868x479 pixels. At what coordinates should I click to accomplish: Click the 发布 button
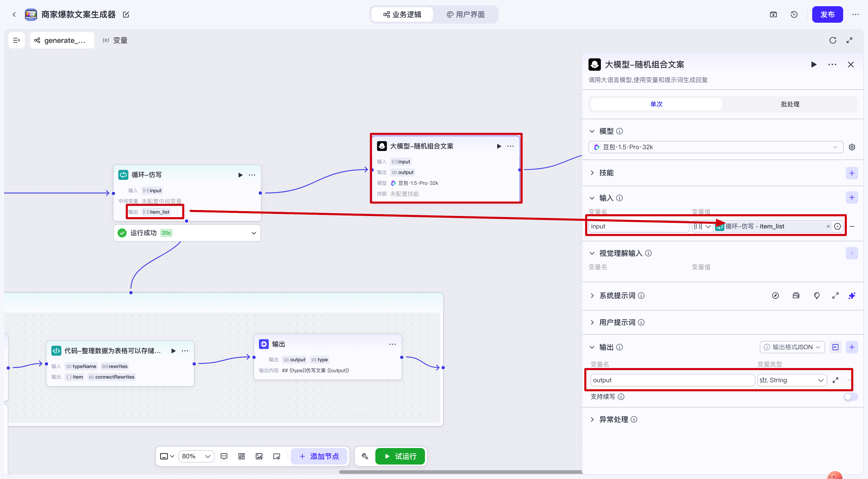click(x=827, y=14)
